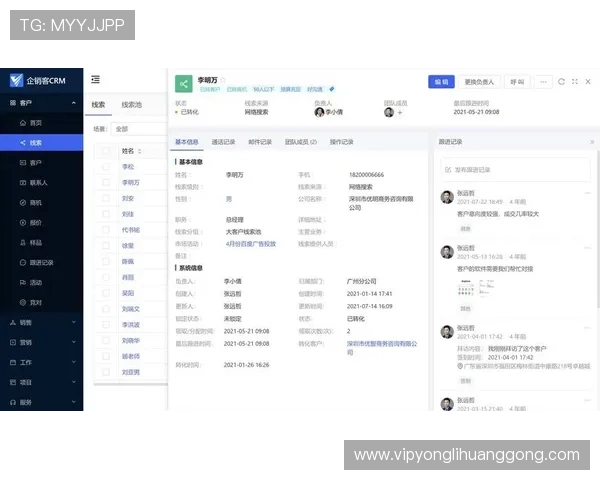This screenshot has height=480, width=600.
Task: Open 活动 activities in the sidebar
Action: click(36, 282)
